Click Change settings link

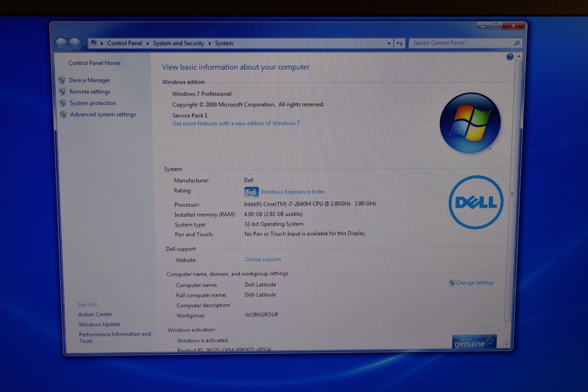click(x=475, y=283)
